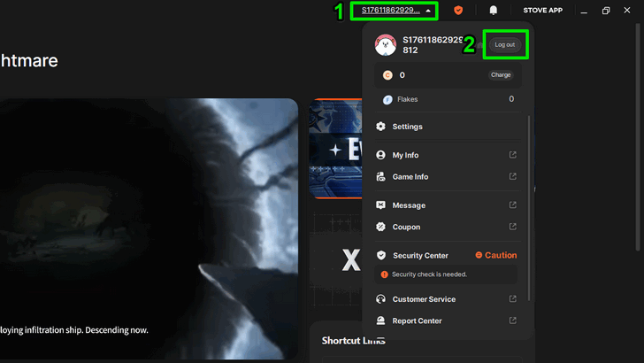Open external link icon beside My Info

pyautogui.click(x=513, y=155)
